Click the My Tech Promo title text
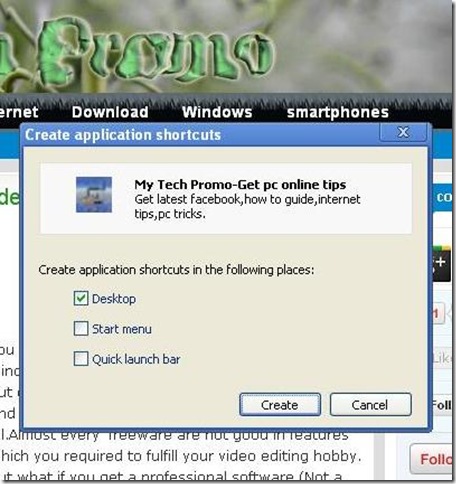The image size is (456, 484). [240, 184]
